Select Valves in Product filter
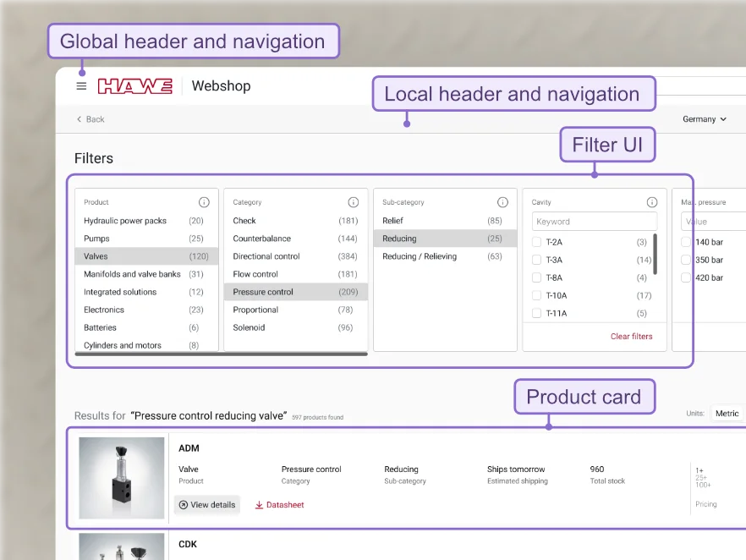 [x=146, y=256]
